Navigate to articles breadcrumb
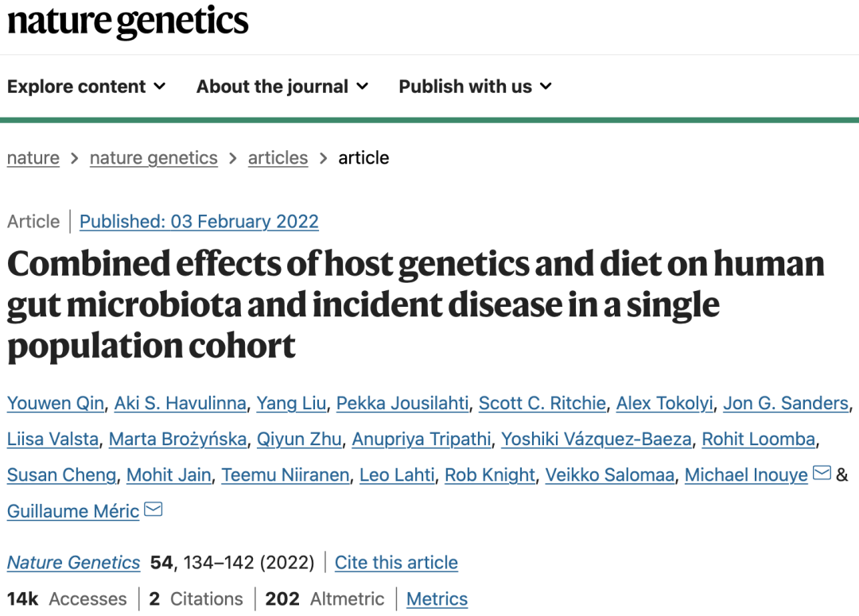This screenshot has width=859, height=616. tap(278, 157)
